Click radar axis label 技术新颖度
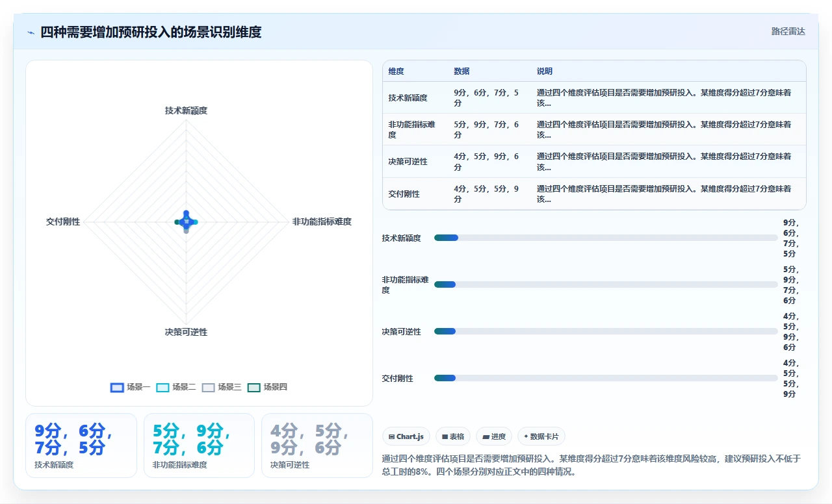Viewport: 832px width, 504px height. coord(186,110)
